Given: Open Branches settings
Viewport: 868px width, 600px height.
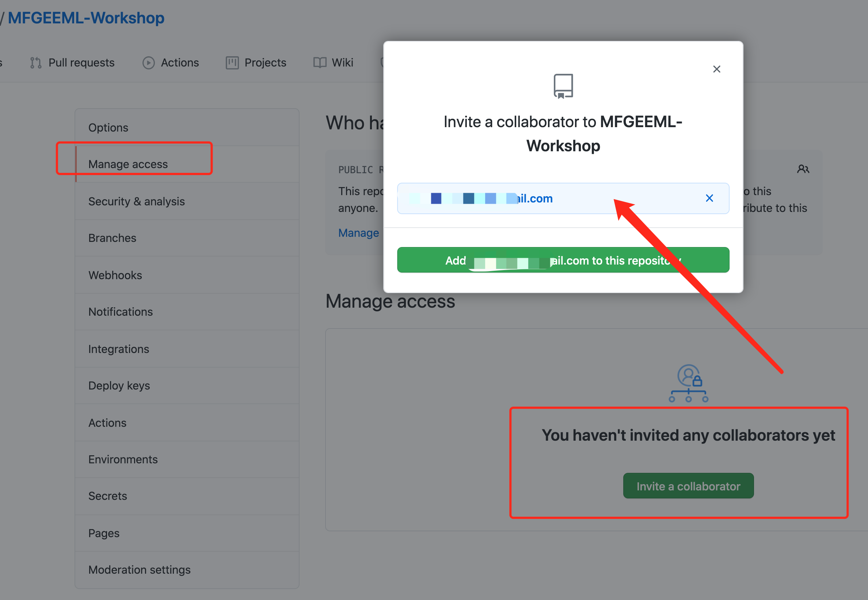Looking at the screenshot, I should [187, 238].
